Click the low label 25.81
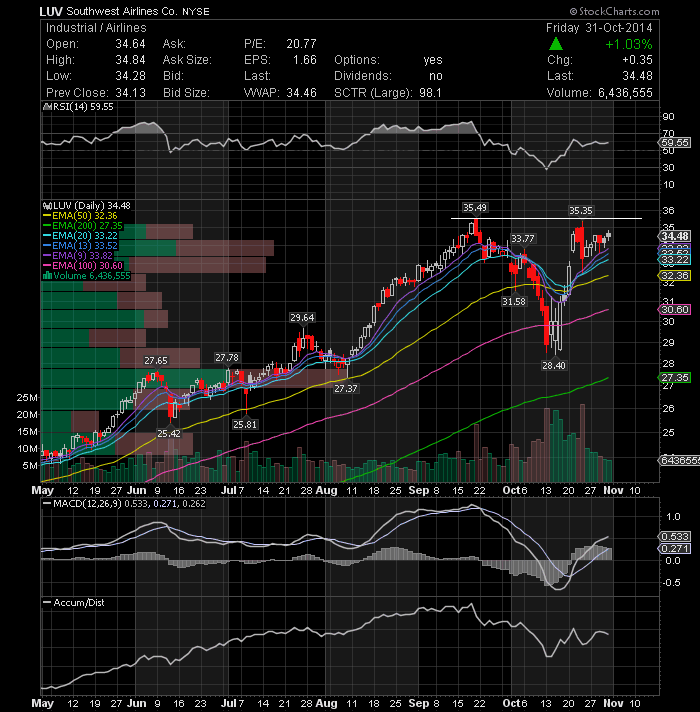The image size is (700, 712). click(x=245, y=425)
